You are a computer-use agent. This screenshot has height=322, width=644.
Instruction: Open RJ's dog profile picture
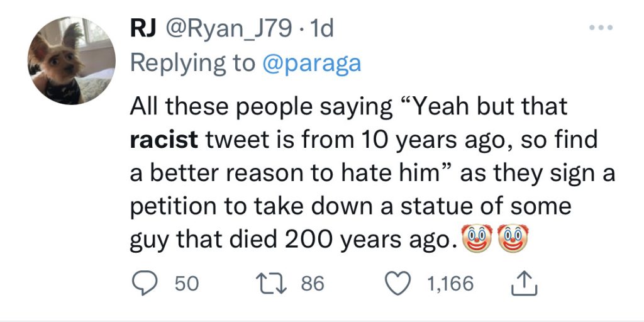point(72,60)
